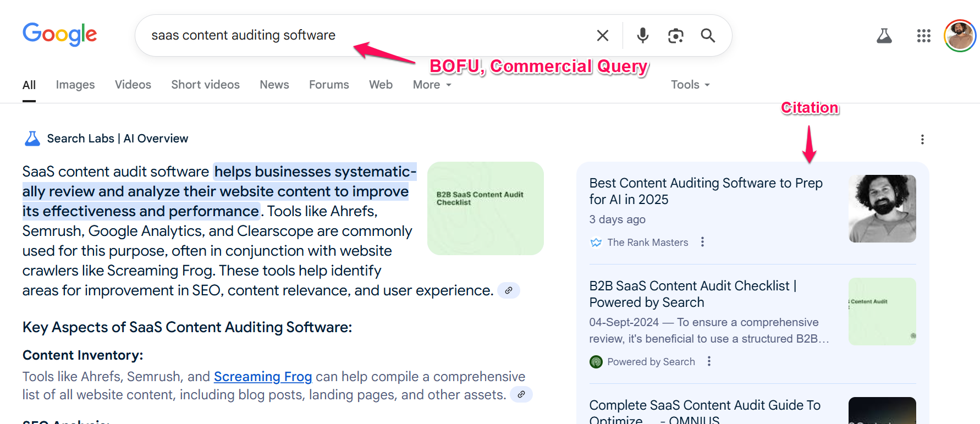This screenshot has height=424, width=980.
Task: Click the Powered by Search site icon
Action: (596, 362)
